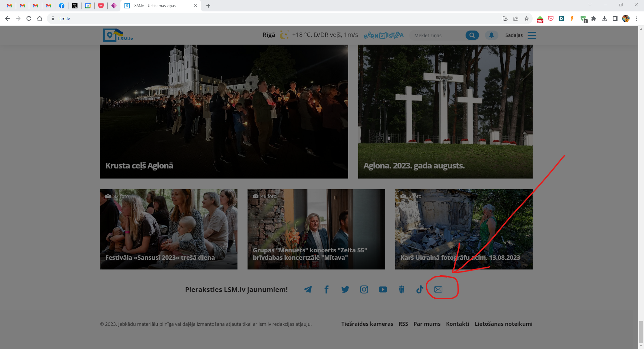
Task: Open a new browser tab
Action: click(x=208, y=6)
